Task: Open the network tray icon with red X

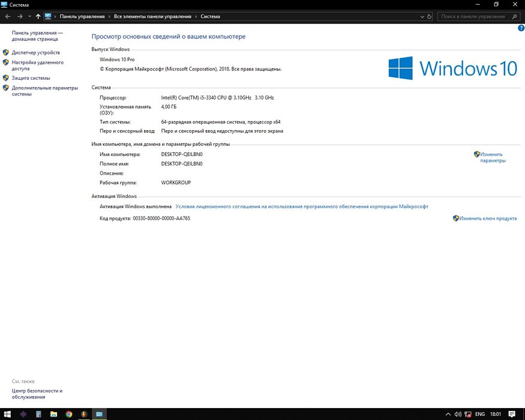Action: click(468, 415)
